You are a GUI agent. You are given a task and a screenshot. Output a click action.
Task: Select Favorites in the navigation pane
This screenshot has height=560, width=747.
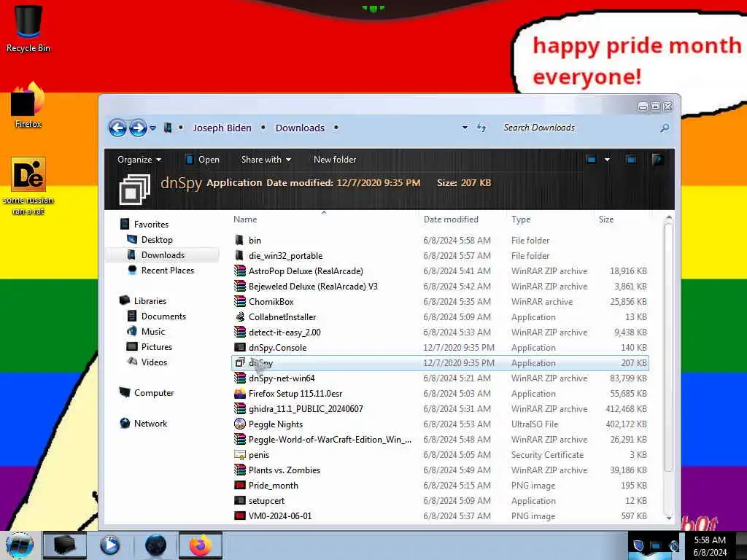pos(145,225)
